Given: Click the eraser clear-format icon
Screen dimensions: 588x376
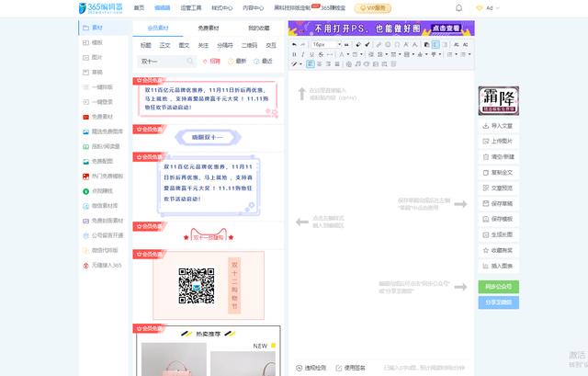Looking at the screenshot, I should [358, 45].
